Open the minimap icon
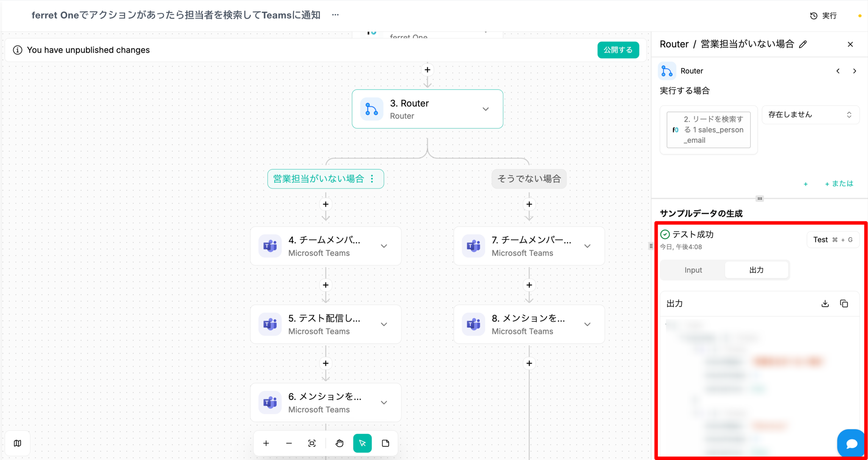Image resolution: width=868 pixels, height=460 pixels. click(17, 443)
